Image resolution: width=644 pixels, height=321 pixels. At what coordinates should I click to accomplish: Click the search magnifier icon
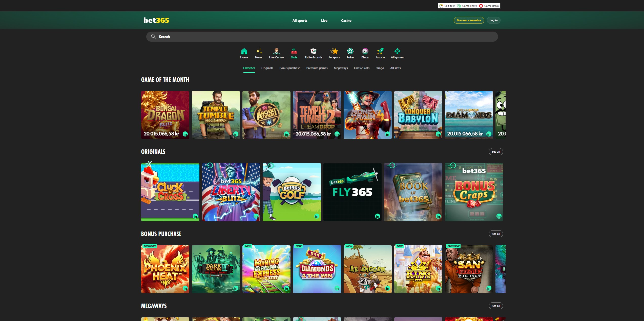(153, 37)
